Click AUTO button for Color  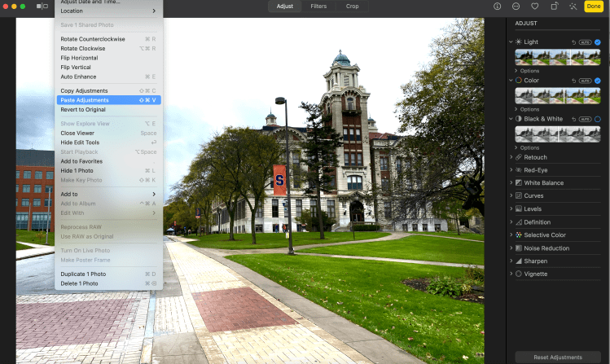tap(585, 81)
